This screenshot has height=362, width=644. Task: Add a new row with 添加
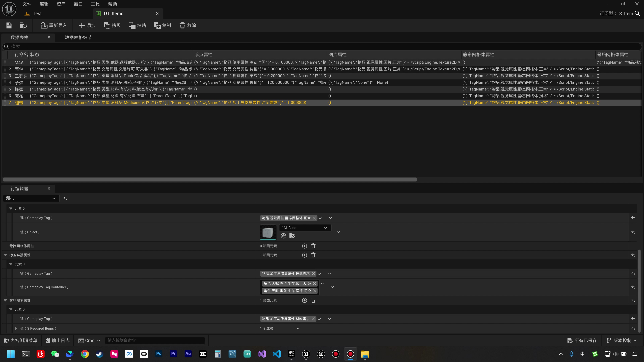[87, 25]
